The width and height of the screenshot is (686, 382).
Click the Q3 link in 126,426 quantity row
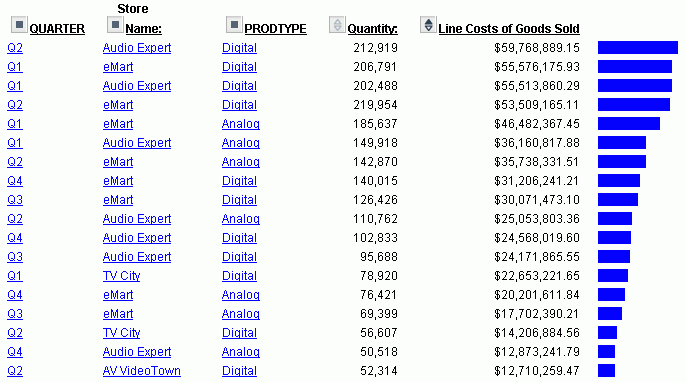tap(15, 200)
